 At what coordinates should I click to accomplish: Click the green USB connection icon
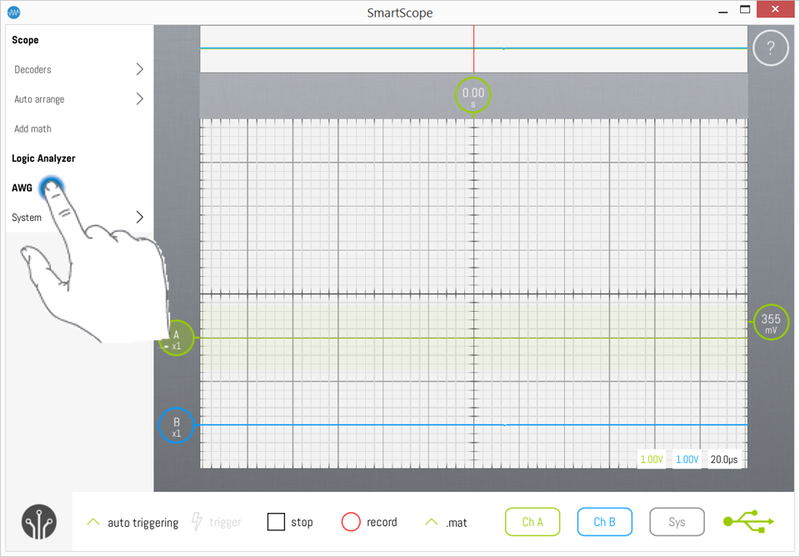pyautogui.click(x=746, y=522)
